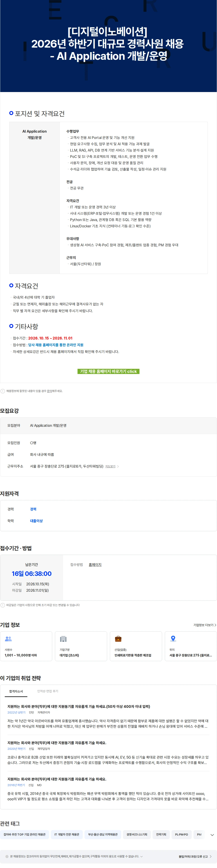Click the 잡아바 추천 TOP 기업 온라인 채용관 tag
The width and height of the screenshot is (217, 868).
25,834
